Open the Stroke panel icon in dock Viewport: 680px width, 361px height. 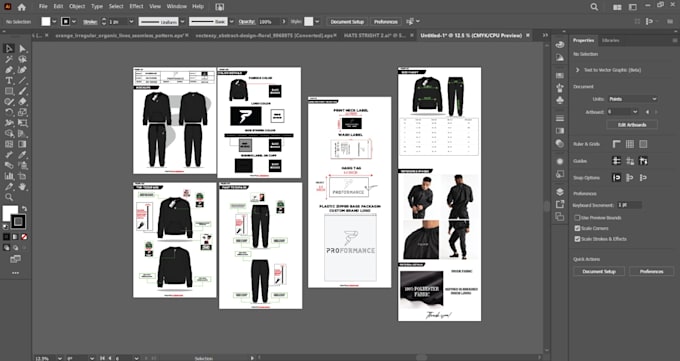click(x=560, y=118)
